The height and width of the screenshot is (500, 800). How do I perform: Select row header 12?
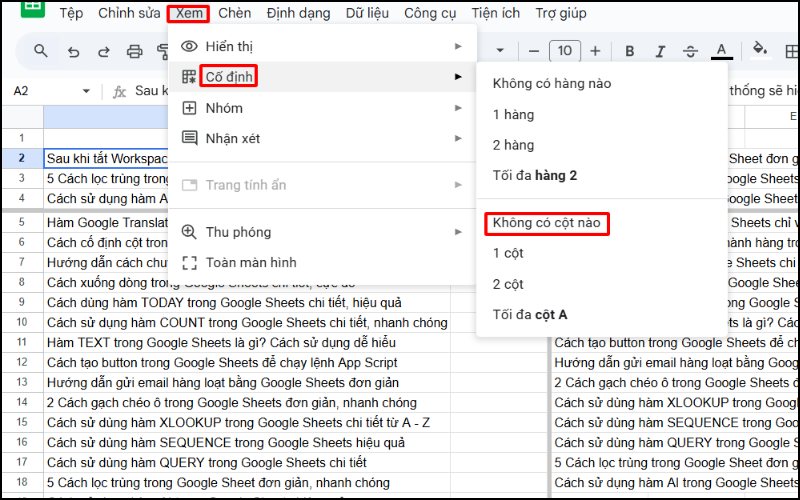22,362
